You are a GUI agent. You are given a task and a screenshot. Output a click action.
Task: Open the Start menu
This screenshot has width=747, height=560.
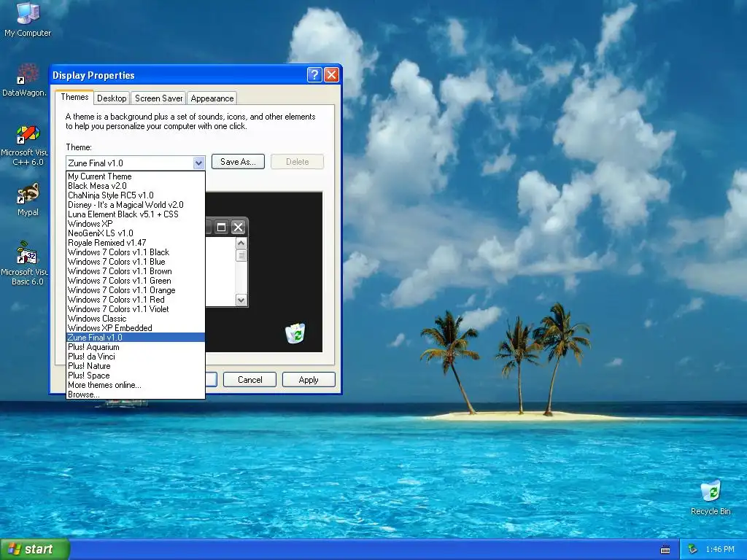tap(34, 549)
